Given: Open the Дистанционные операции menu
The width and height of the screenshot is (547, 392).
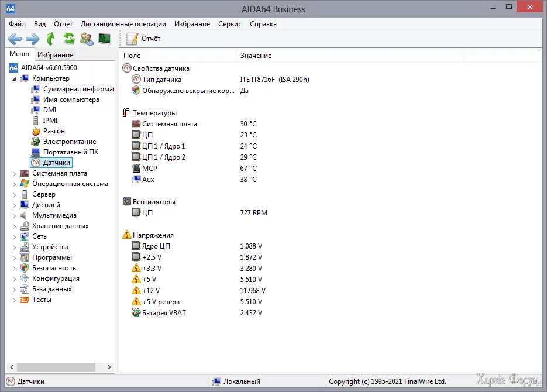Looking at the screenshot, I should click(x=123, y=24).
